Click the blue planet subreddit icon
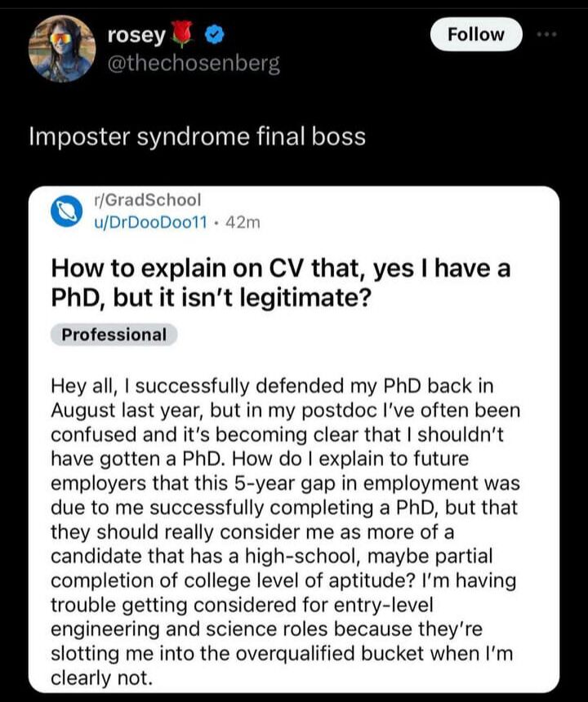This screenshot has height=702, width=588. coord(66,211)
